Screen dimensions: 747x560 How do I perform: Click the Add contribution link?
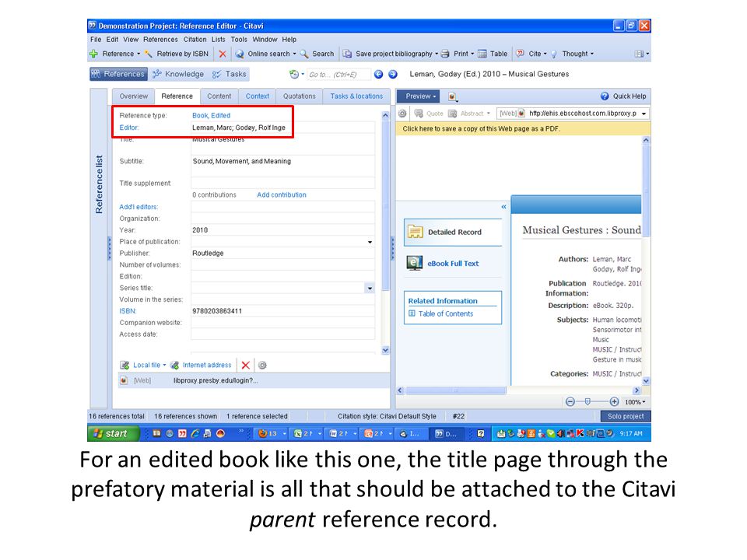click(x=282, y=194)
